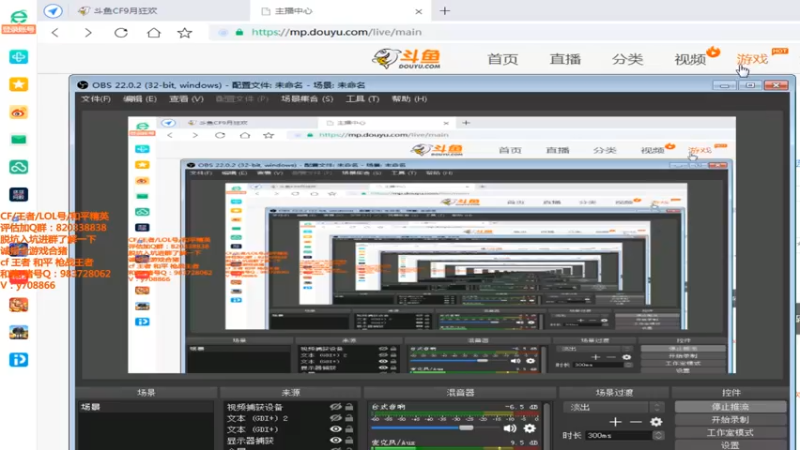The image size is (800, 450).
Task: Open OBS 编辑(E) menu
Action: (140, 99)
